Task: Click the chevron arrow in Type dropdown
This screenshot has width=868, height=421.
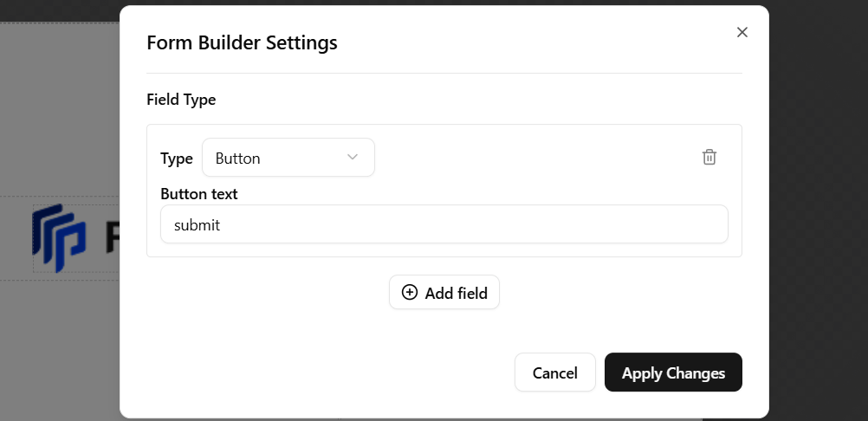Action: pyautogui.click(x=353, y=157)
